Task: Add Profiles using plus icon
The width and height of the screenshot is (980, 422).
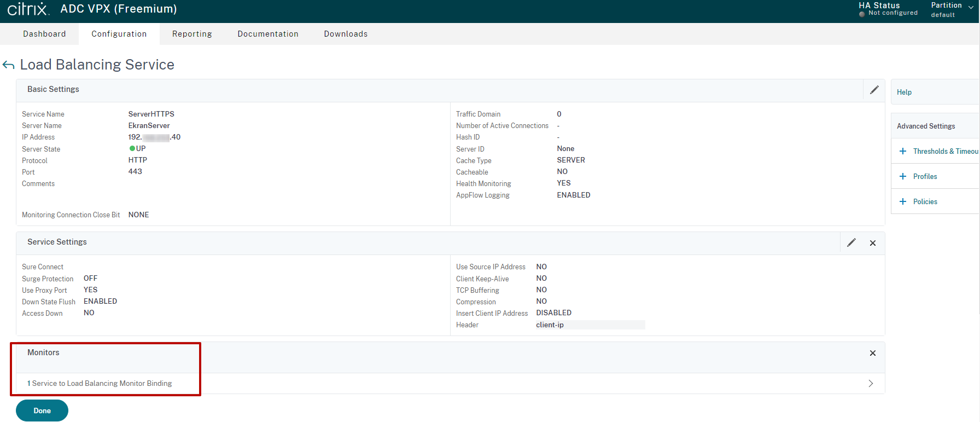Action: coord(902,176)
